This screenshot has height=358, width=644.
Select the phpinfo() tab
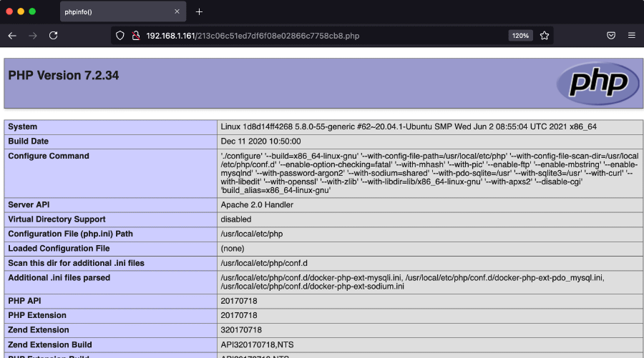pos(107,11)
